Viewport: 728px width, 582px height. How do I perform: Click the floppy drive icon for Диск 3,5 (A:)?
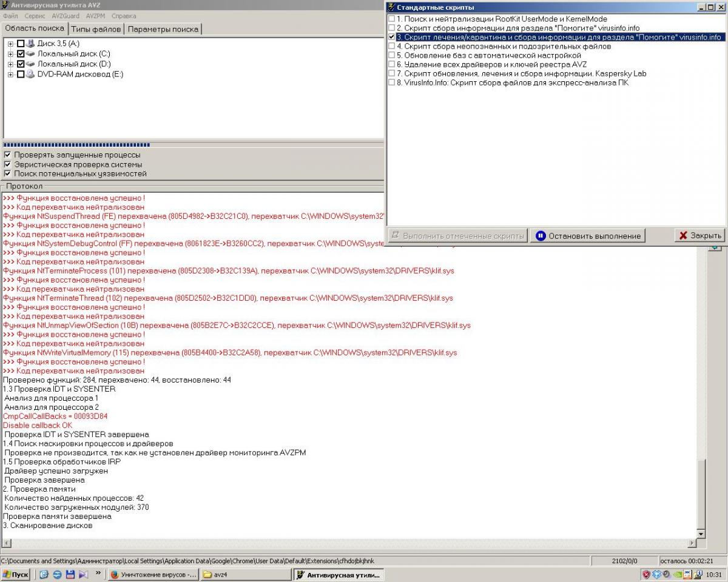(x=30, y=44)
